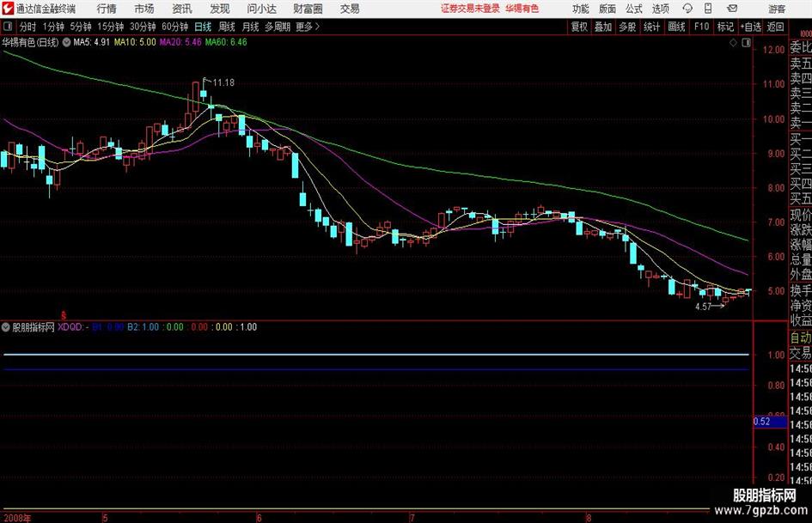Click the MA20: 5.46 indicator label
The height and width of the screenshot is (523, 812).
click(180, 42)
